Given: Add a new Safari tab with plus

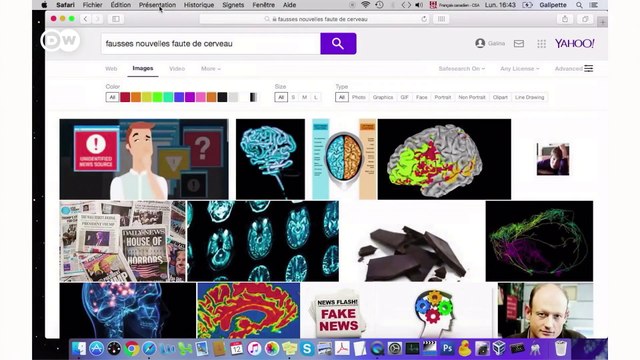Looking at the screenshot, I should click(x=602, y=22).
